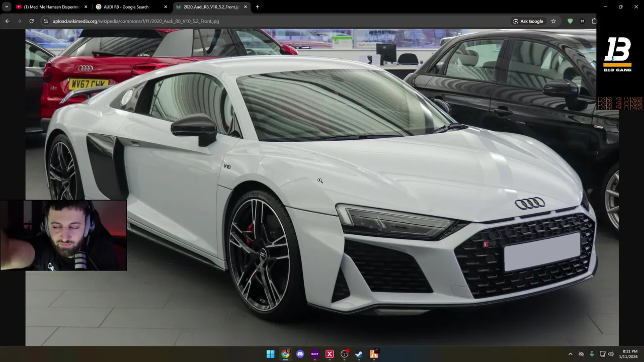This screenshot has width=644, height=362.
Task: Open Steam from the taskbar
Action: tap(359, 354)
